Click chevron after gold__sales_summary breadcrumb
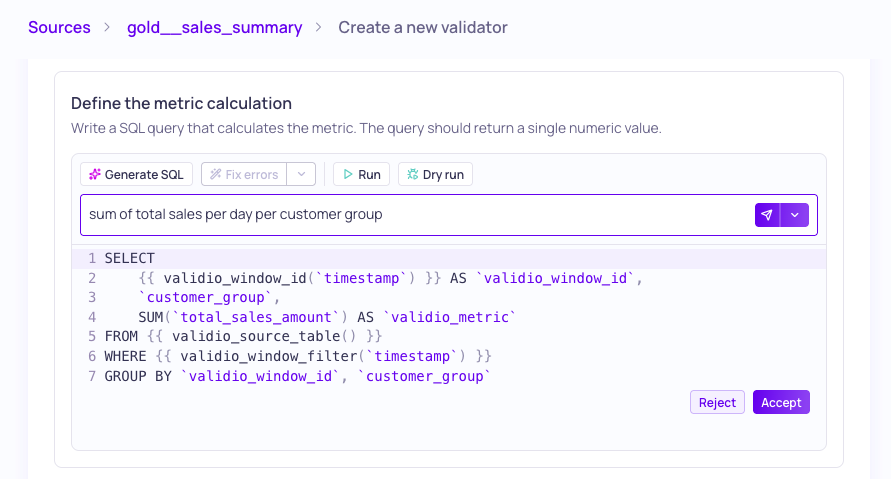This screenshot has width=891, height=479. pos(318,27)
